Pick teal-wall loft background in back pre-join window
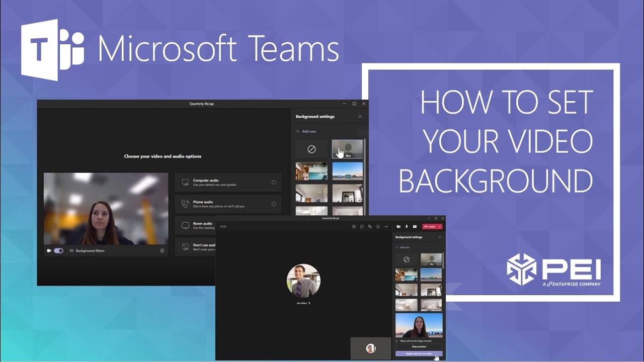Viewport: 644px width, 362px height. [x=311, y=171]
